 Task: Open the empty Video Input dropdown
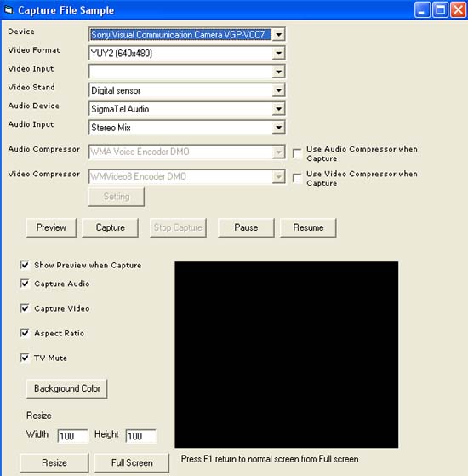[278, 72]
